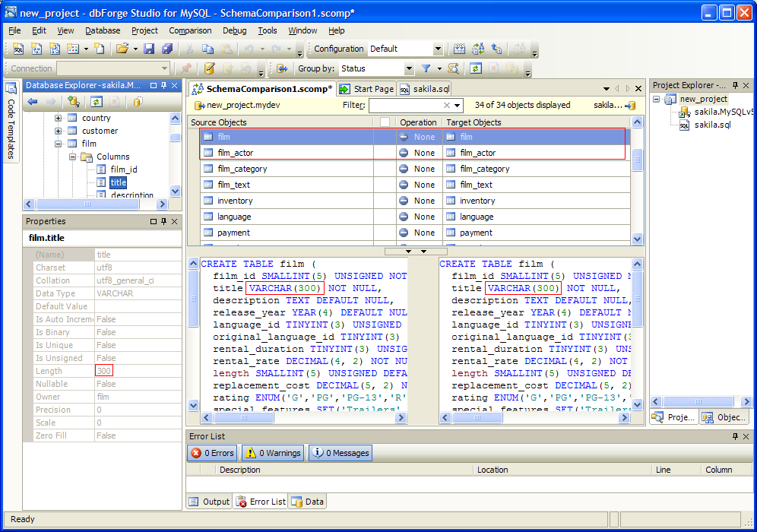Switch to the Object tab in Project Explorer
The width and height of the screenshot is (757, 532).
pos(724,417)
